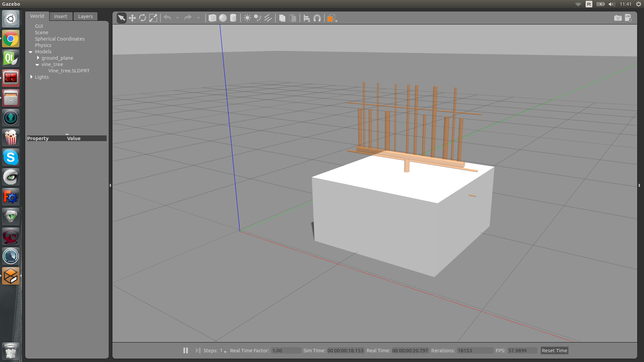Image resolution: width=644 pixels, height=362 pixels.
Task: Activate the translate mode tool
Action: (132, 18)
